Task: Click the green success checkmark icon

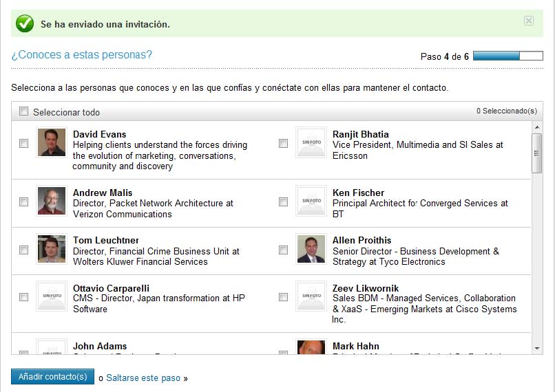Action: tap(25, 24)
